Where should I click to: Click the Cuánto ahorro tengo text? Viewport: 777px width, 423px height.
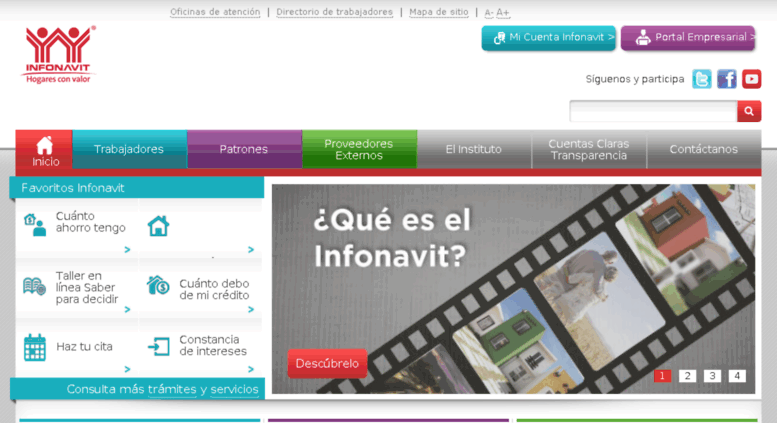click(91, 222)
